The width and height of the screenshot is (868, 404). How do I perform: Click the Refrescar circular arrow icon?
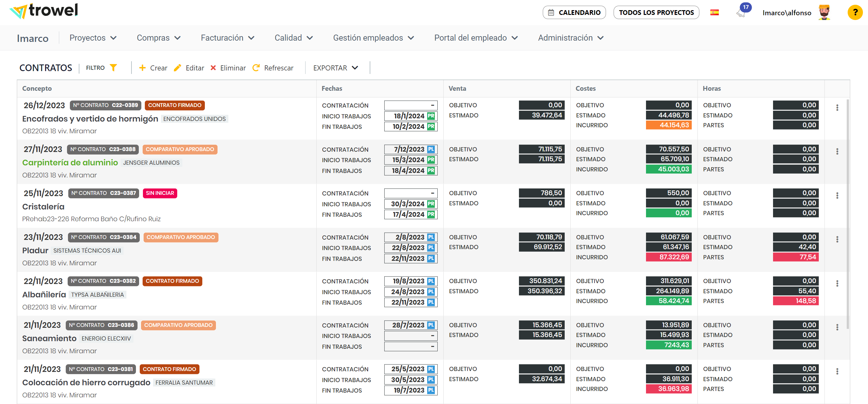256,68
